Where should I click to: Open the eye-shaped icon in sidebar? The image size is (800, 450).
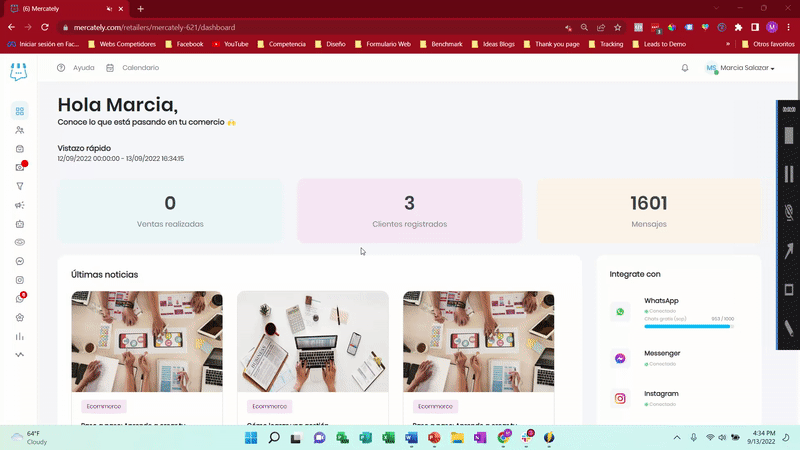pyautogui.click(x=19, y=242)
